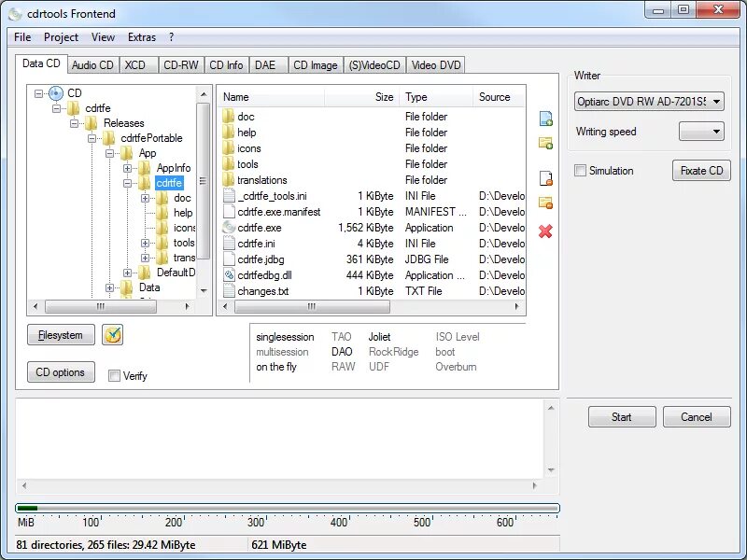The image size is (747, 560).
Task: Collapse the cdrtfePortable tree node
Action: [x=92, y=138]
